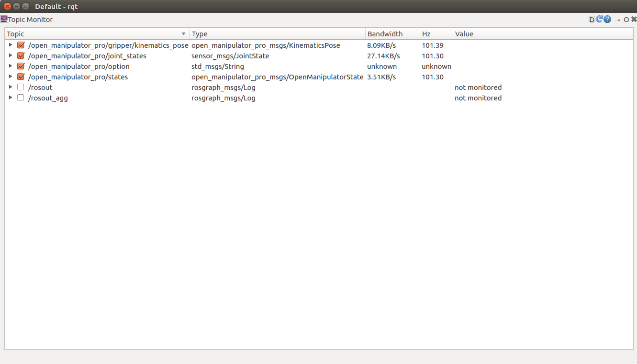The width and height of the screenshot is (637, 364).
Task: Click the 'O' undock icon in plugin bar
Action: [x=626, y=20]
